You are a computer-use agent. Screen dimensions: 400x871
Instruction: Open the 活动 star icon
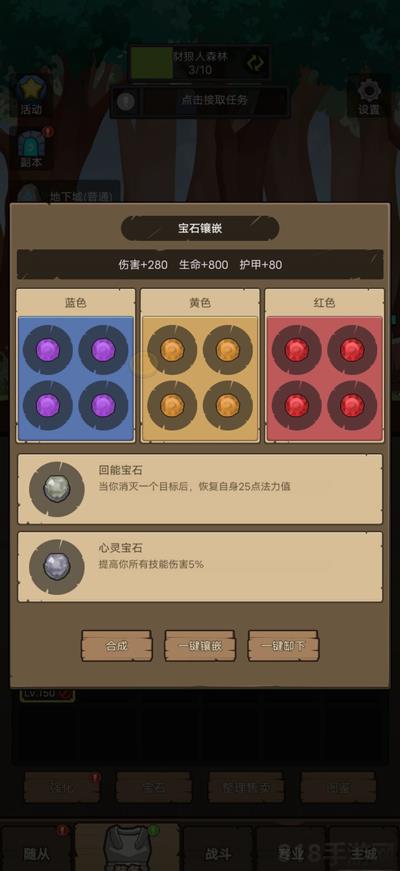pos(31,95)
